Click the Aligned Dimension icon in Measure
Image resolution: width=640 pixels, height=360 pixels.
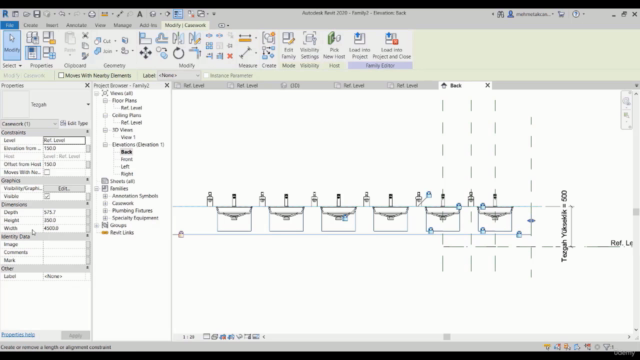coord(245,39)
